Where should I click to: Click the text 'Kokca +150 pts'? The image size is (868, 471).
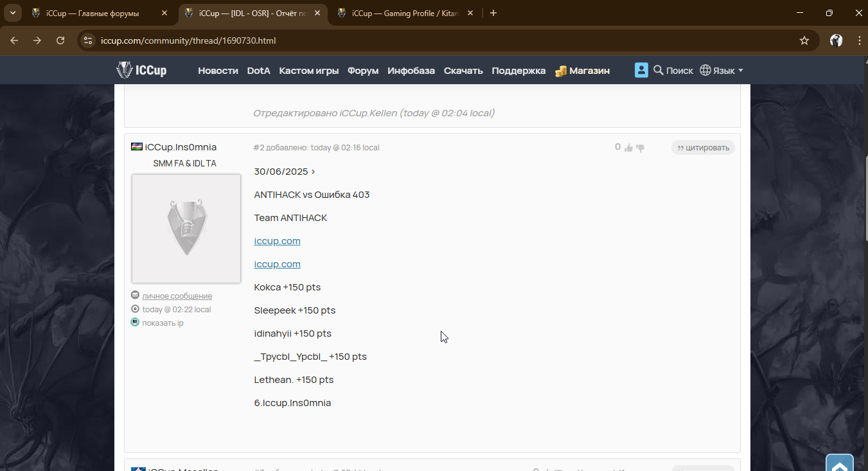click(287, 287)
